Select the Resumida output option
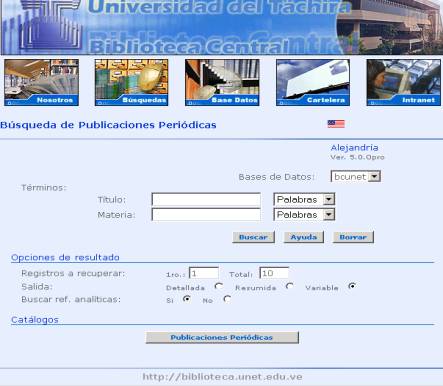 290,287
